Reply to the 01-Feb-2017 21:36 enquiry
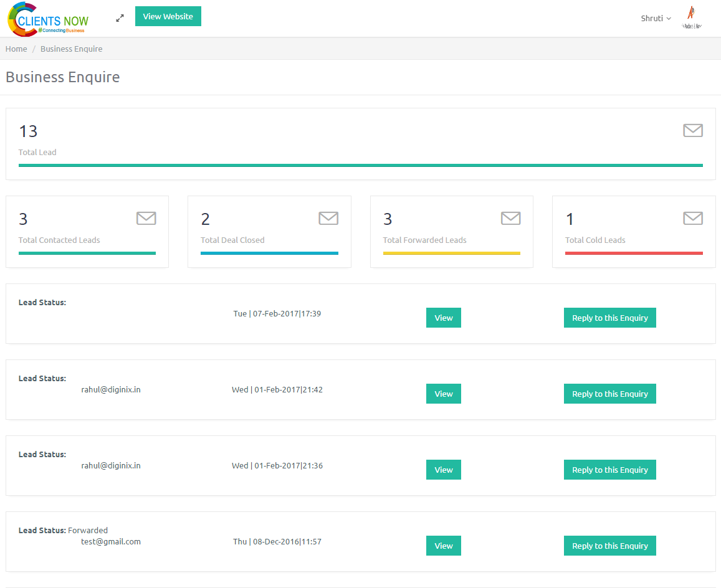Screen dimensions: 721x588 pyautogui.click(x=609, y=470)
